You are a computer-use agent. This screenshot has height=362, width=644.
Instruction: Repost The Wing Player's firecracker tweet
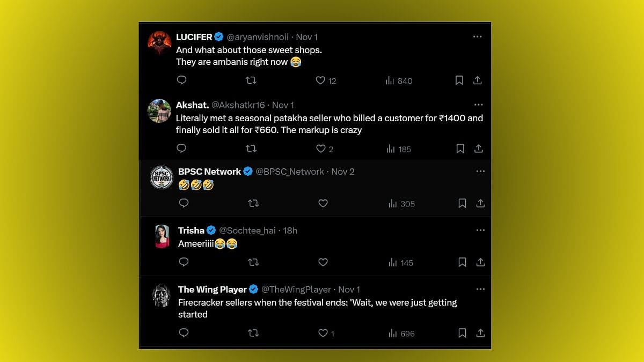[x=253, y=333]
